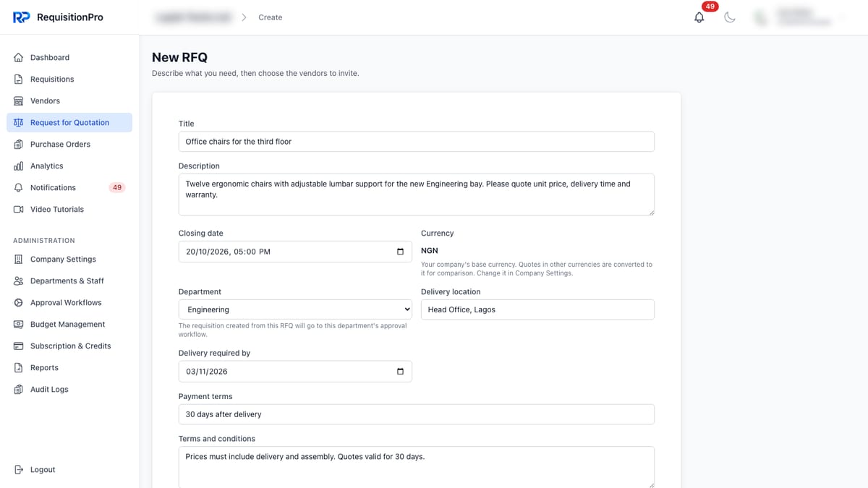The width and height of the screenshot is (868, 488).
Task: Focus the Title field with office chairs text
Action: 417,142
